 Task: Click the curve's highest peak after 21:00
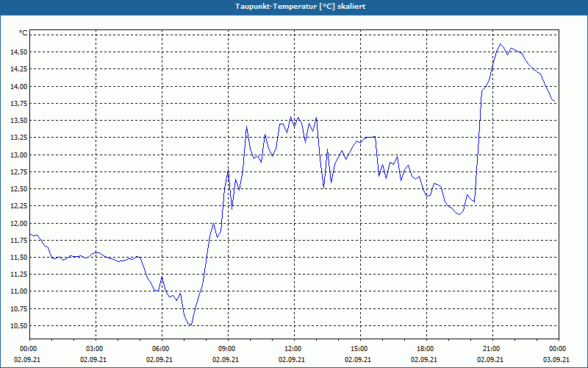pos(500,44)
